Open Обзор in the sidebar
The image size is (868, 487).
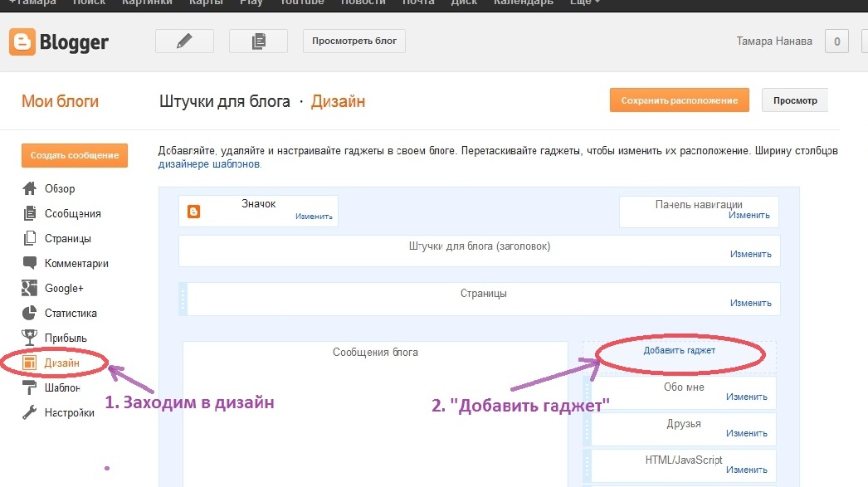(x=60, y=188)
